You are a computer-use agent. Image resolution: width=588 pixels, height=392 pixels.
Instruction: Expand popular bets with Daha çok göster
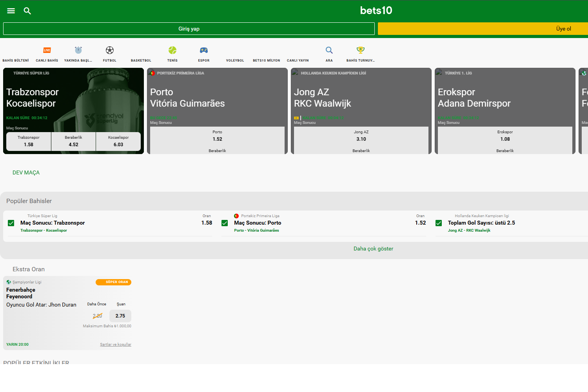tap(373, 249)
